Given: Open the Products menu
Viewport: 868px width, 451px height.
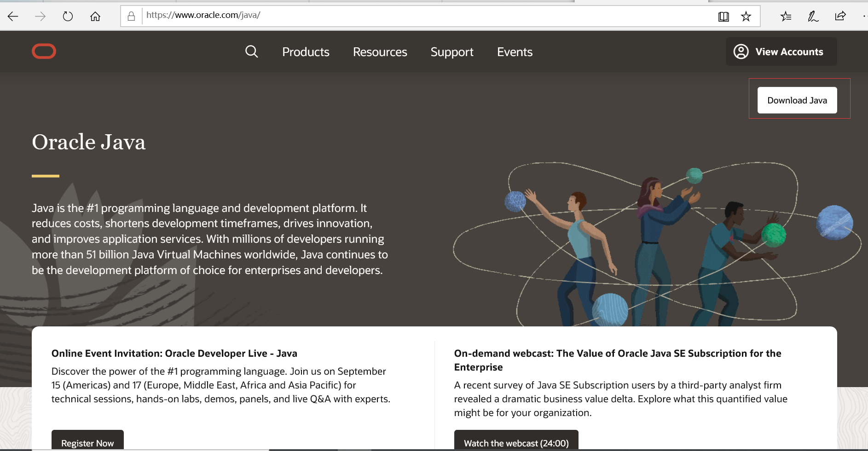Looking at the screenshot, I should [306, 52].
